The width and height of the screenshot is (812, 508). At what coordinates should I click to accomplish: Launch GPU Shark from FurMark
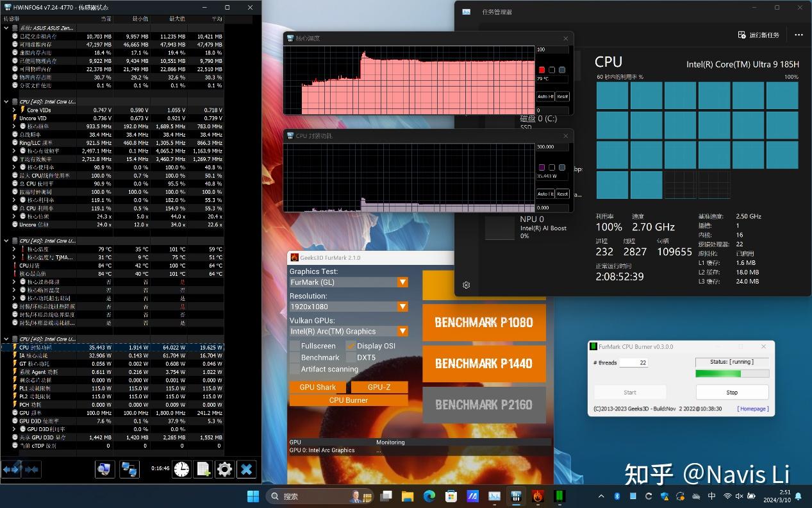click(x=318, y=387)
